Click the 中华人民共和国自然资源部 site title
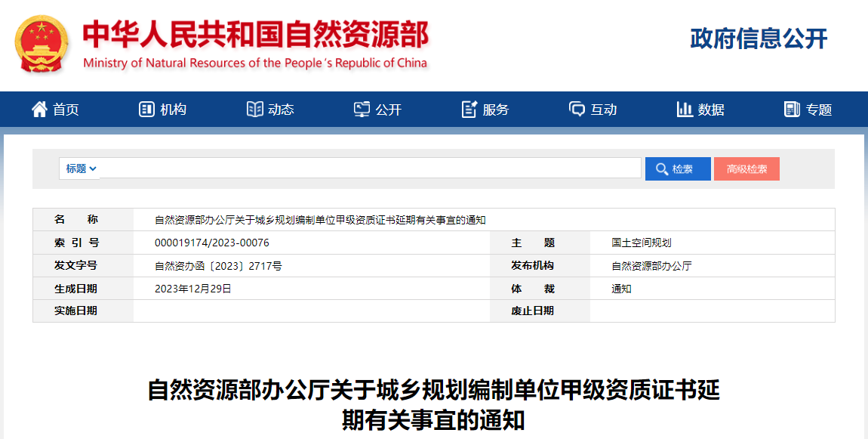Screen dimensions: 868x439 pyautogui.click(x=256, y=35)
